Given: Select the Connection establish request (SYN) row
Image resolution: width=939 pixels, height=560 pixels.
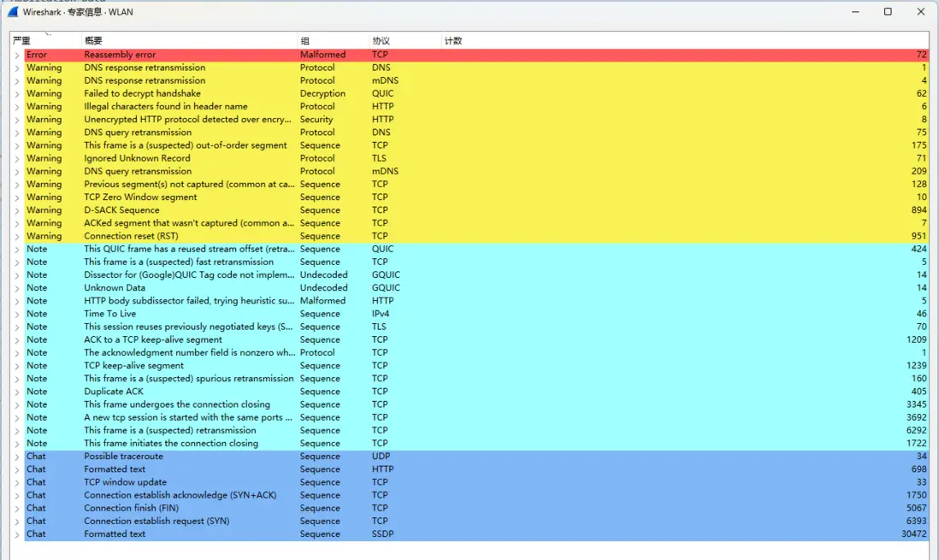Looking at the screenshot, I should coord(476,521).
